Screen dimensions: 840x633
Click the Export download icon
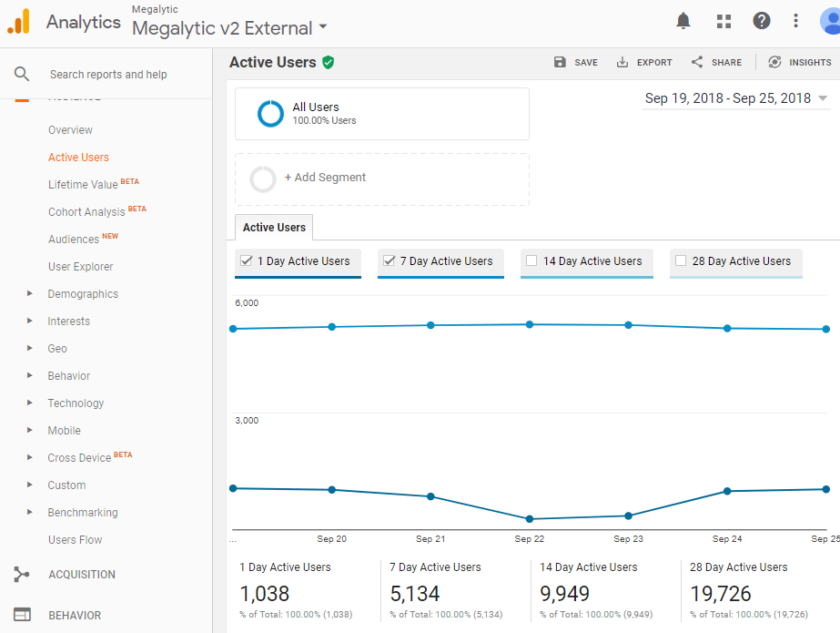click(622, 62)
